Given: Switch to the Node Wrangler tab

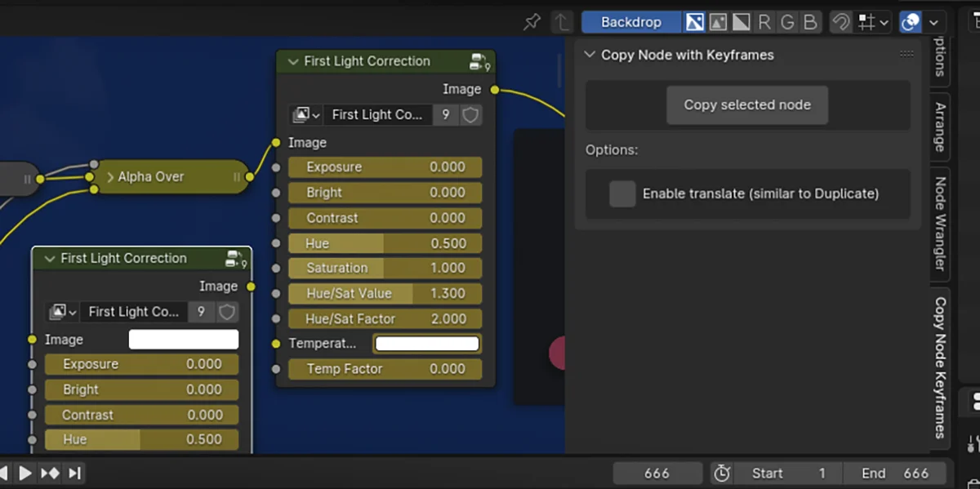Looking at the screenshot, I should tap(940, 220).
